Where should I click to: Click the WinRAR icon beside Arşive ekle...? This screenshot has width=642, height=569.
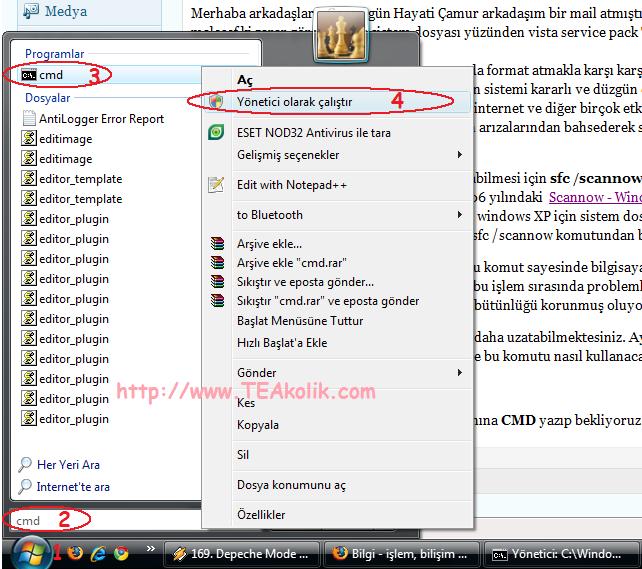coord(216,244)
